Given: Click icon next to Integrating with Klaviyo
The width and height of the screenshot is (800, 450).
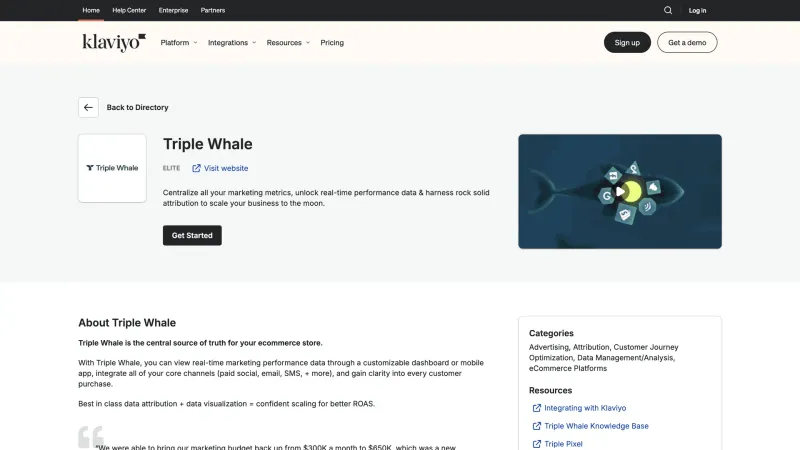Looking at the screenshot, I should [x=537, y=408].
